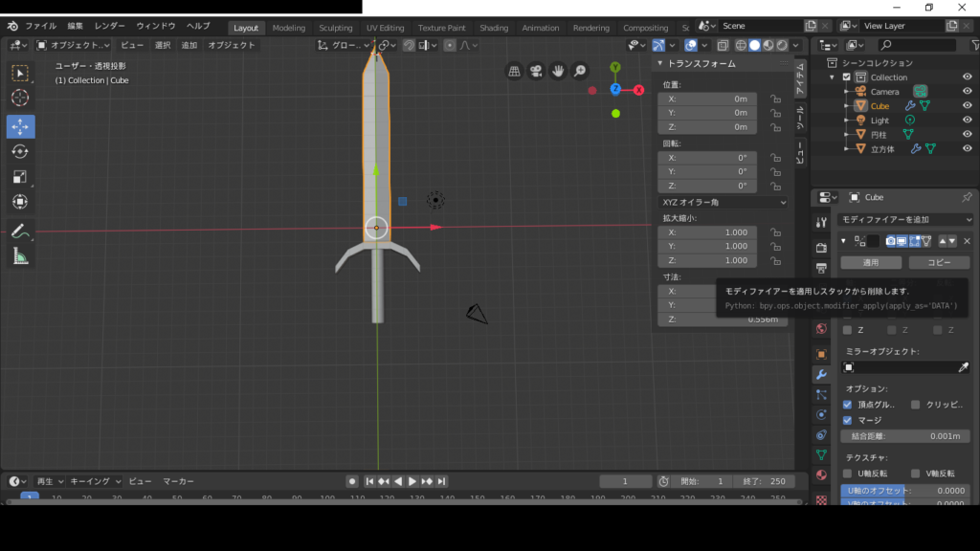
Task: Open the モディファイアーを追加 dropdown
Action: [904, 219]
